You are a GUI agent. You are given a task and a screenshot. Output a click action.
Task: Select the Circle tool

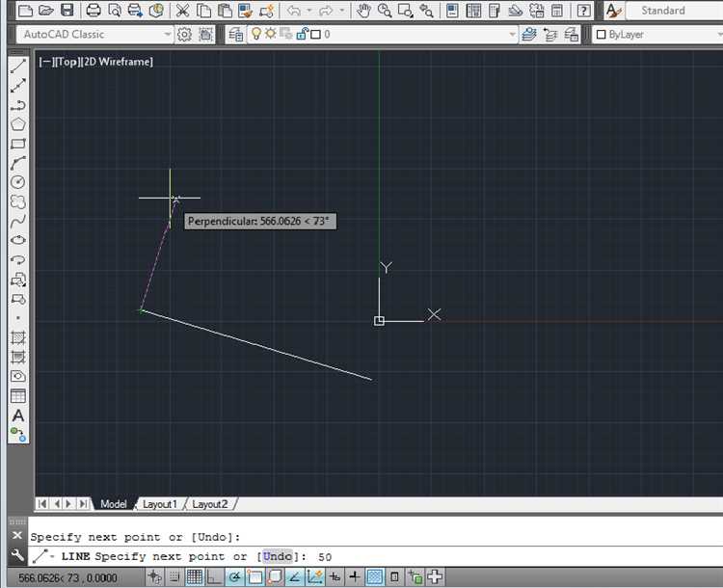pos(18,182)
